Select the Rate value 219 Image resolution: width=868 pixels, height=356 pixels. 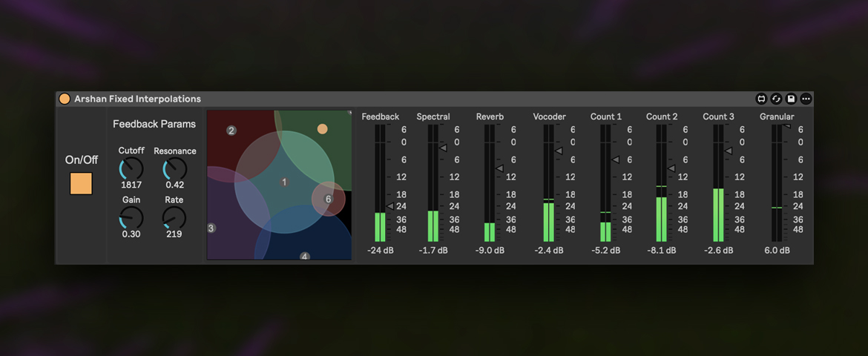pyautogui.click(x=174, y=234)
